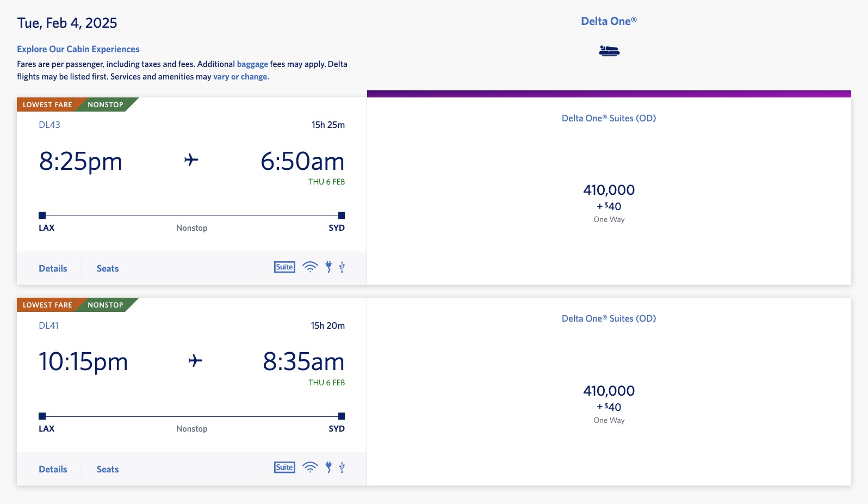
Task: Click the power outlet icon on flight DL43
Action: (328, 267)
